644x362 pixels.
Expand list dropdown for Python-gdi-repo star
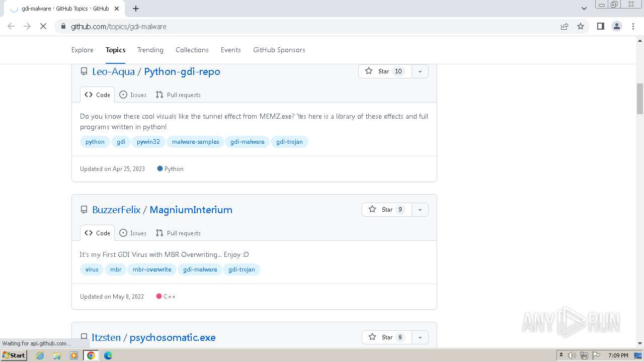[x=420, y=71]
